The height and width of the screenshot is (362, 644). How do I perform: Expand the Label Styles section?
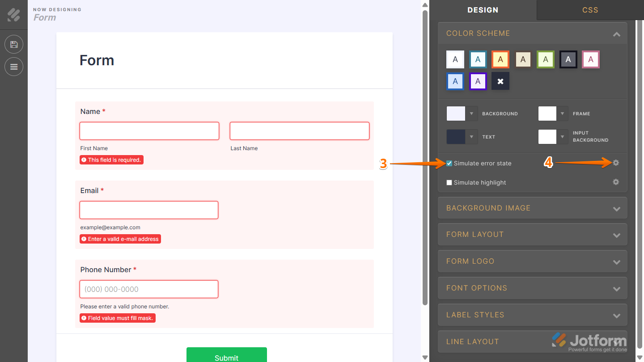[532, 315]
